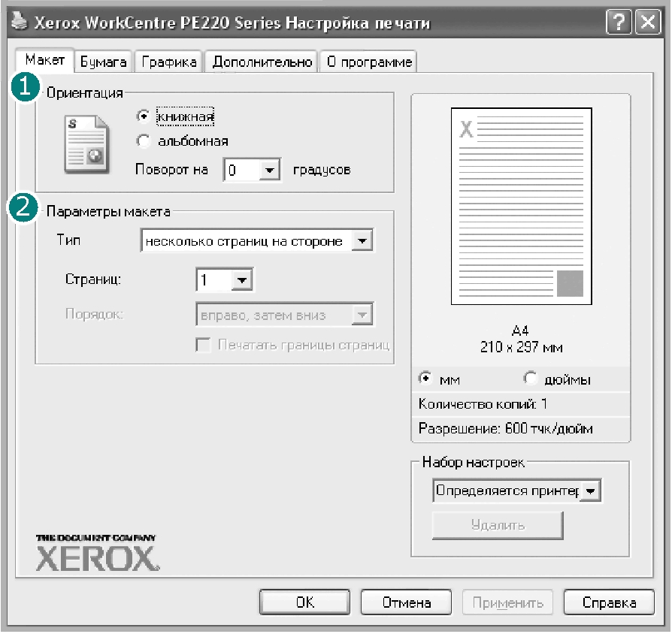Click the A4 page preview thumbnail
Image resolution: width=672 pixels, height=634 pixels.
521,206
